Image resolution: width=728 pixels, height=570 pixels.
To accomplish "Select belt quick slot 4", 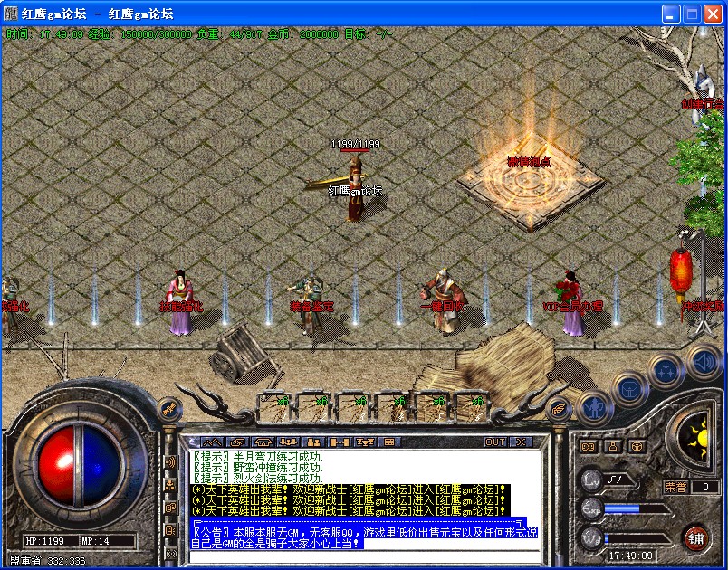I will (x=392, y=407).
